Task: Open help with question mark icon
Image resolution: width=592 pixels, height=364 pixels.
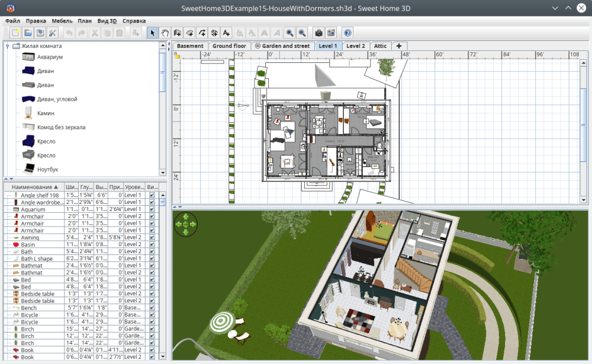Action: [348, 33]
